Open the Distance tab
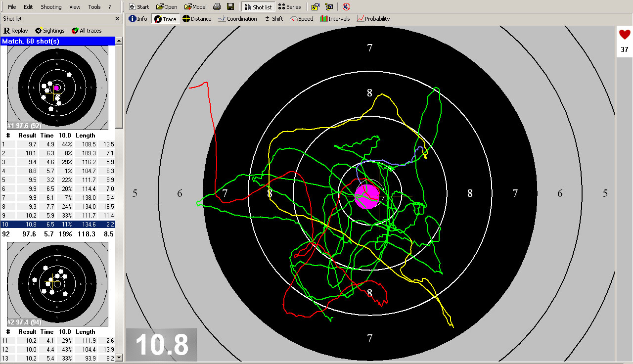Viewport: 633px width, 364px height. (197, 19)
